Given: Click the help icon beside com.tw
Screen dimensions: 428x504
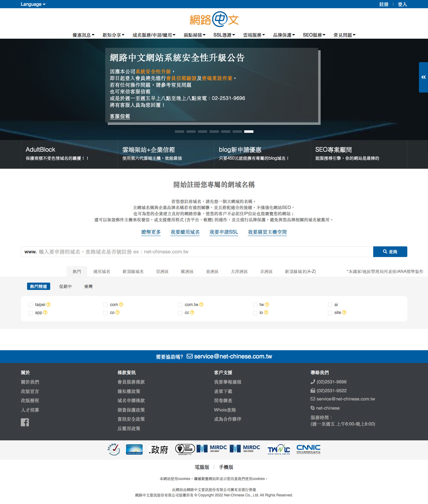Looking at the screenshot, I should pos(201,305).
